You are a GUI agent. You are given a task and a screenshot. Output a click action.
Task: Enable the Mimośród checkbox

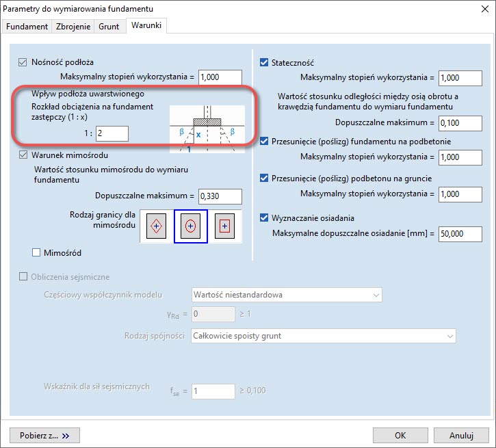point(37,253)
